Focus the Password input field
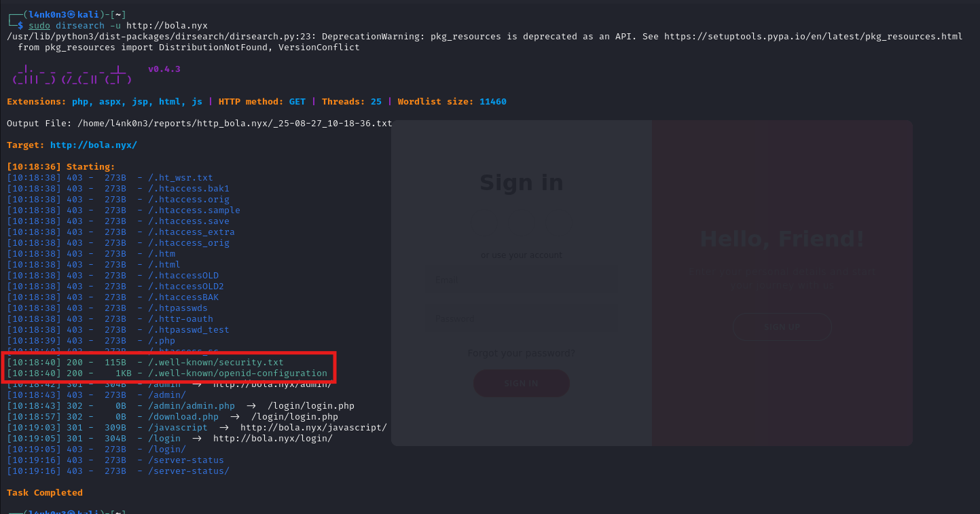The height and width of the screenshot is (514, 980). point(521,318)
